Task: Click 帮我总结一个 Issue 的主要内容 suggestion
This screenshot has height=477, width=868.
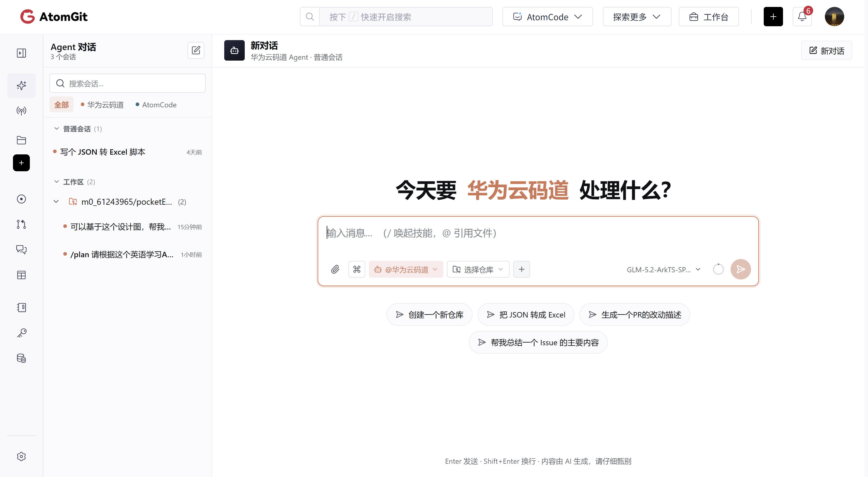Action: (x=538, y=343)
